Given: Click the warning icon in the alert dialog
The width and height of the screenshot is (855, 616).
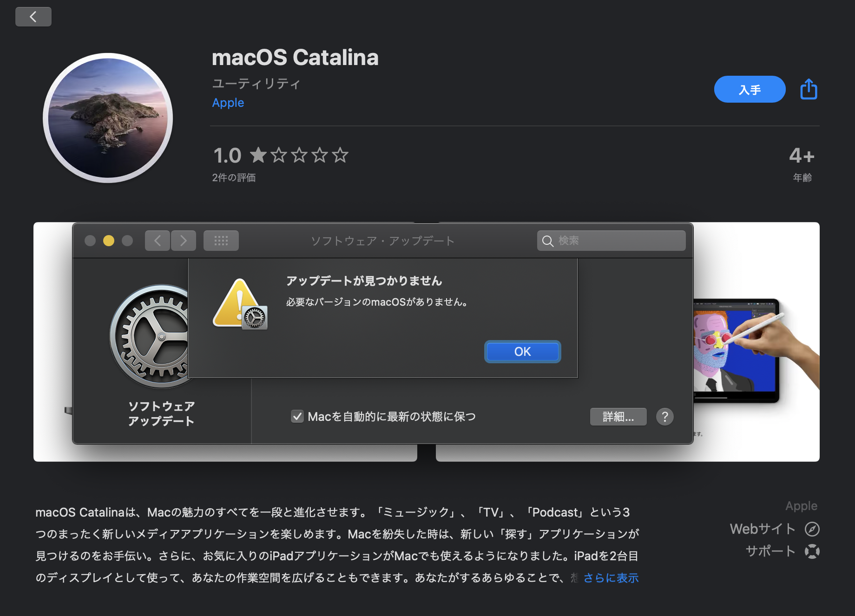Looking at the screenshot, I should pyautogui.click(x=240, y=304).
